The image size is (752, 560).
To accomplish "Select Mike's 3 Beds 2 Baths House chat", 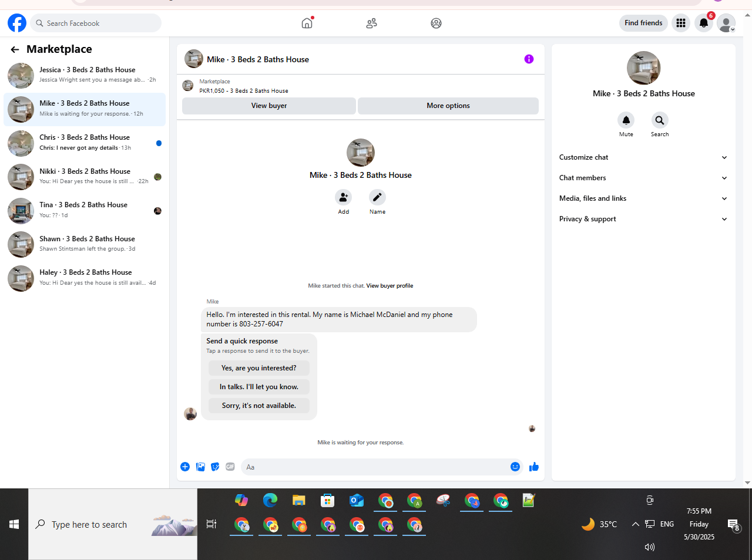I will click(85, 109).
